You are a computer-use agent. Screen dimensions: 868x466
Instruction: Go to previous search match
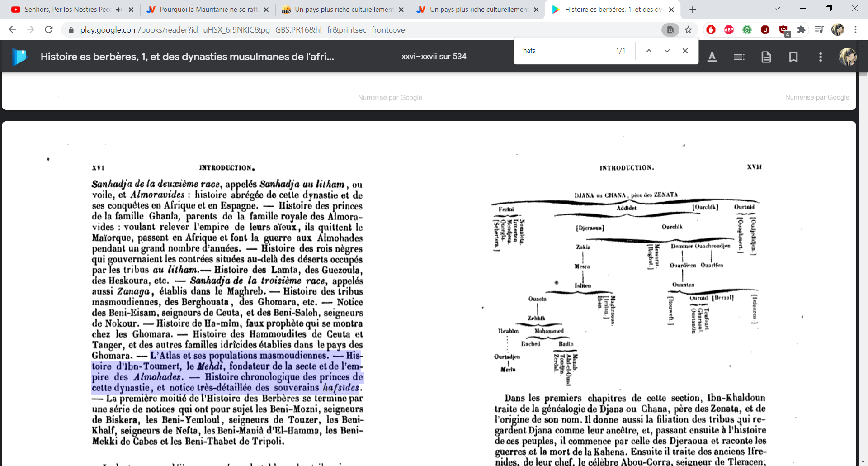pos(649,51)
